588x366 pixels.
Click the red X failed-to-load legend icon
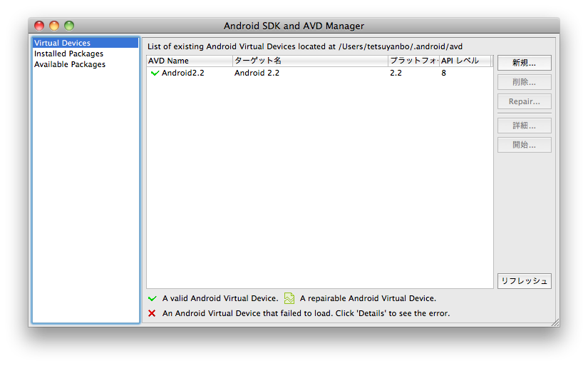click(x=152, y=313)
